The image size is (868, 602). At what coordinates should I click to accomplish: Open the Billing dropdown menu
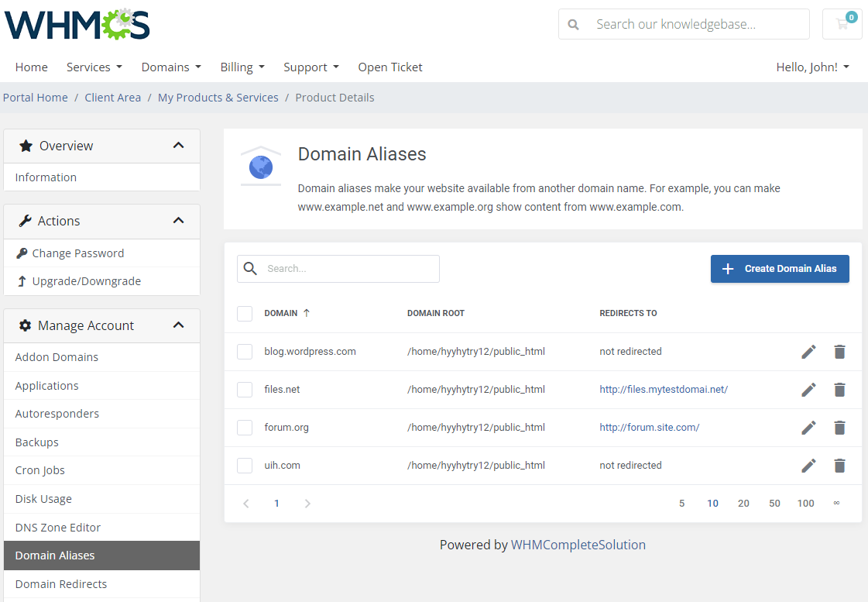[242, 67]
